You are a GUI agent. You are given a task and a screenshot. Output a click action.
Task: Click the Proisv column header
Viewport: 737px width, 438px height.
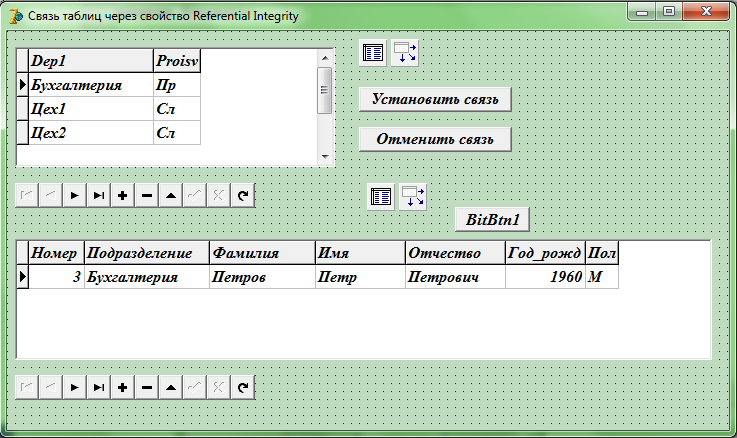177,61
